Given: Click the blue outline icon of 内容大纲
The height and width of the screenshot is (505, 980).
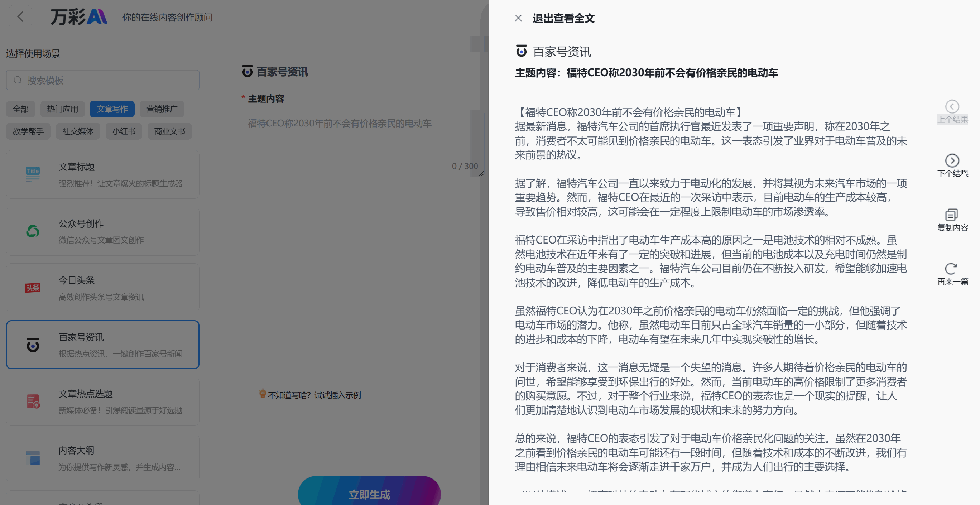Looking at the screenshot, I should coord(33,458).
